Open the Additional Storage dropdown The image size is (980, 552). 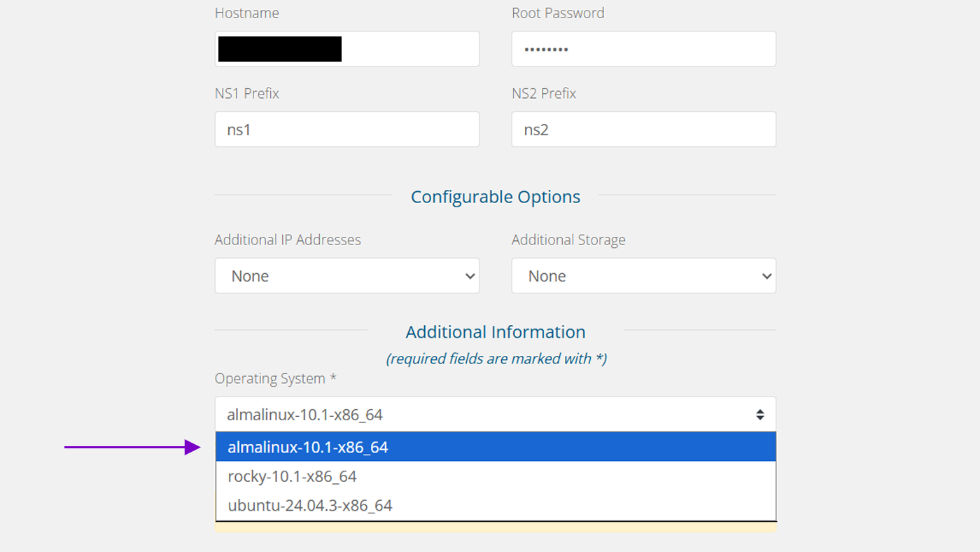click(x=643, y=276)
